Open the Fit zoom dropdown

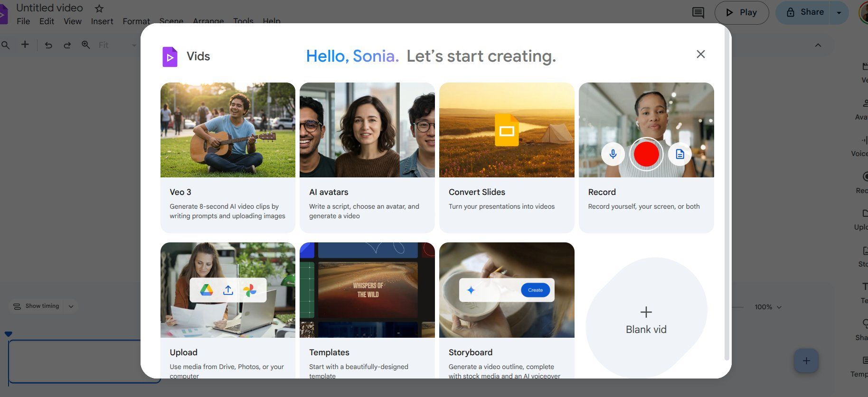(117, 45)
